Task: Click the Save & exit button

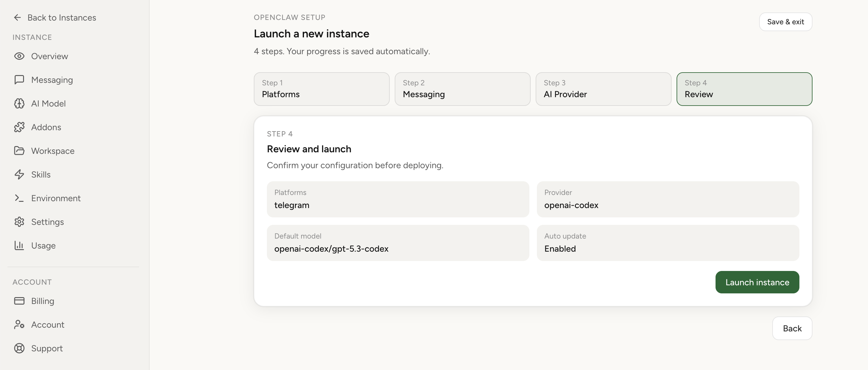Action: click(x=785, y=21)
